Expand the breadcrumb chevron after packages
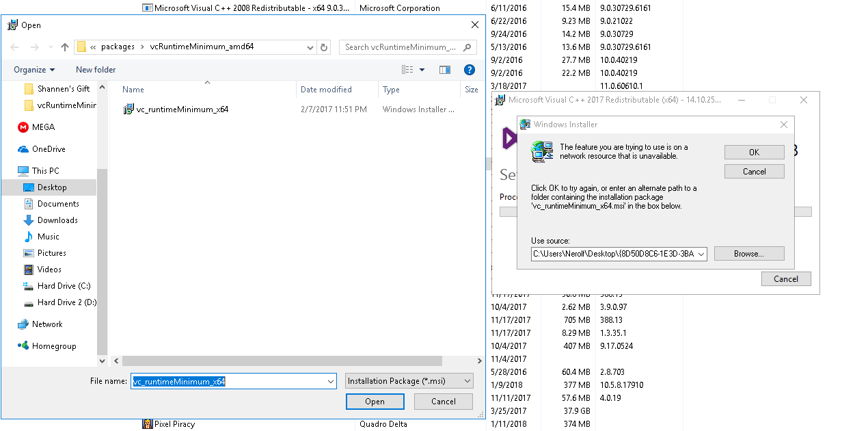The width and height of the screenshot is (868, 431). tap(143, 47)
